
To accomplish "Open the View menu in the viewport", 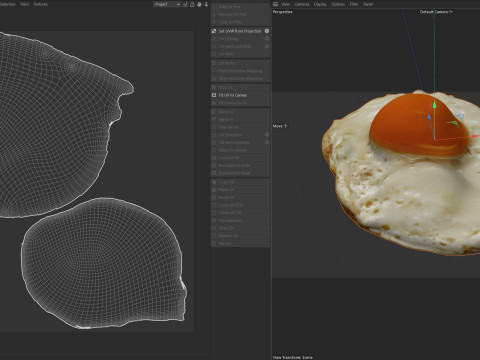I will pyautogui.click(x=285, y=4).
